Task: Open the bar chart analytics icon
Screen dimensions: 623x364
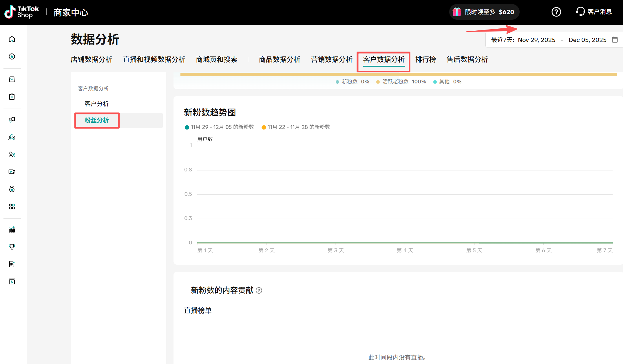Action: coord(12,230)
